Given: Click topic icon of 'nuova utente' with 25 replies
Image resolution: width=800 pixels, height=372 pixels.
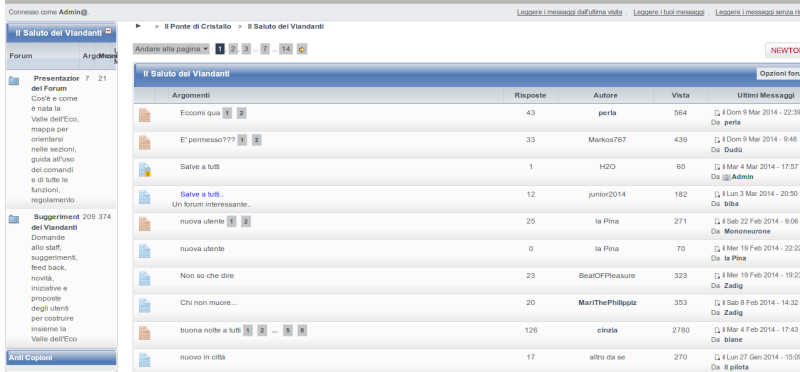Looking at the screenshot, I should [144, 224].
